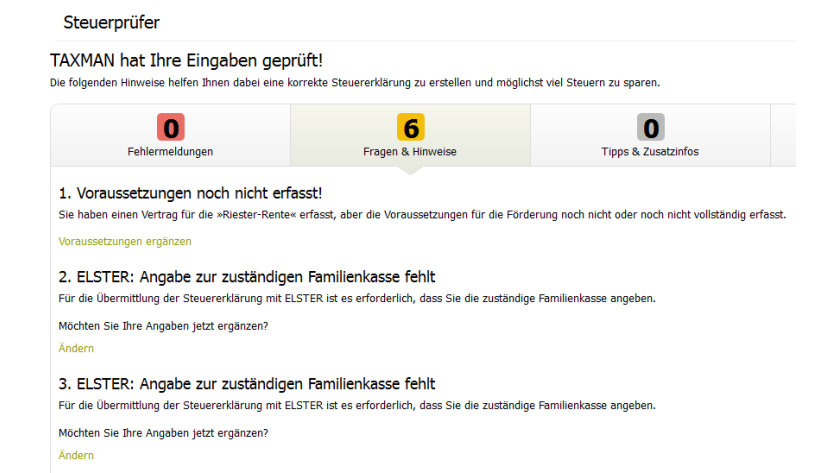Click Ändern link under hint 3

pyautogui.click(x=76, y=455)
